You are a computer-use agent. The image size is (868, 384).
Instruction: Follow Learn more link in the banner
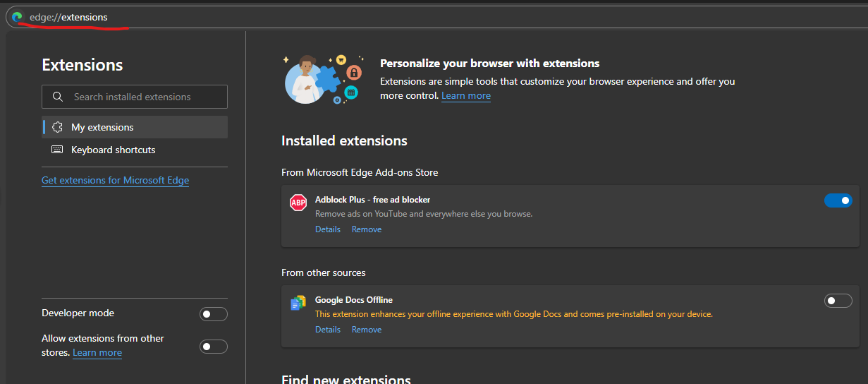(x=465, y=96)
